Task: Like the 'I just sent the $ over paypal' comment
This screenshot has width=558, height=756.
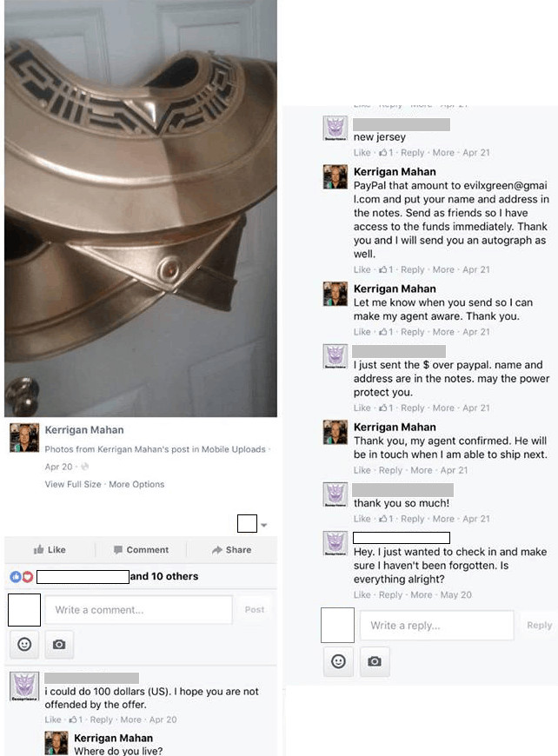Action: [362, 408]
